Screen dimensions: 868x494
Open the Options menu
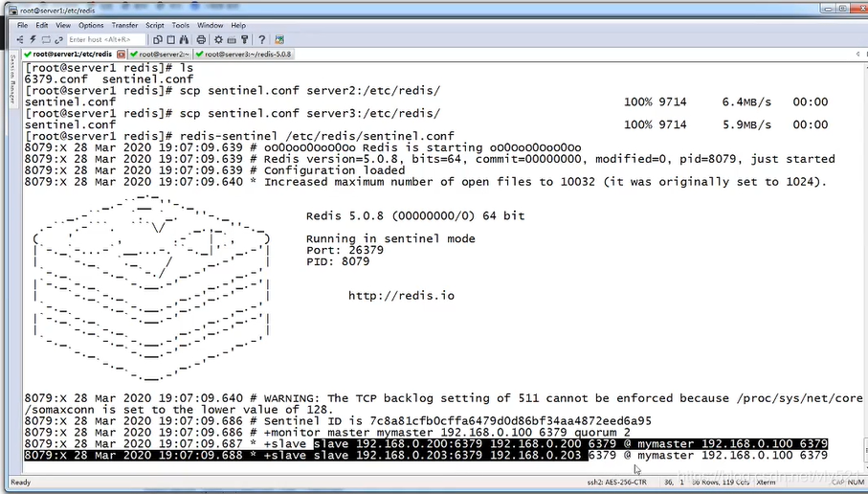click(x=91, y=26)
